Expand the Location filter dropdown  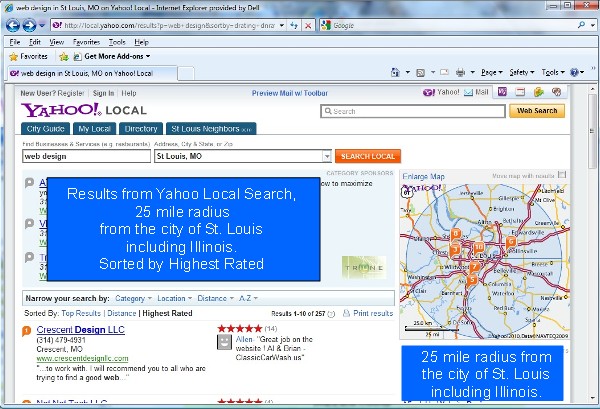point(174,298)
